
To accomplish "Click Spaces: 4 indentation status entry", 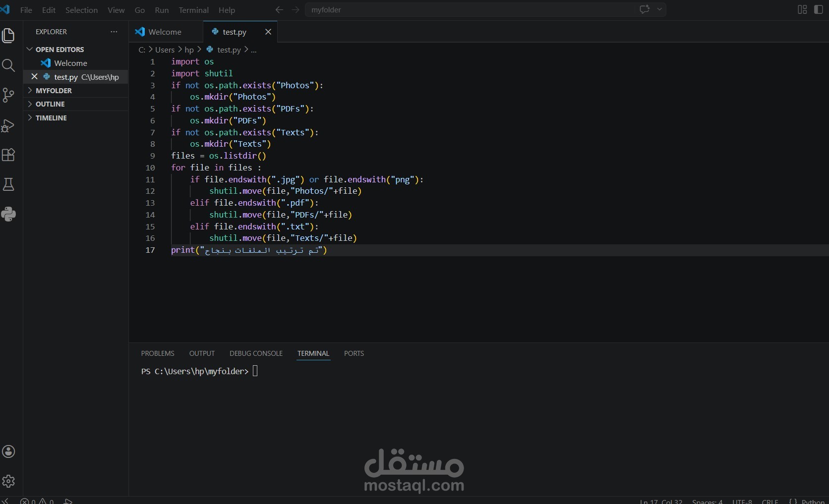I will (x=707, y=502).
